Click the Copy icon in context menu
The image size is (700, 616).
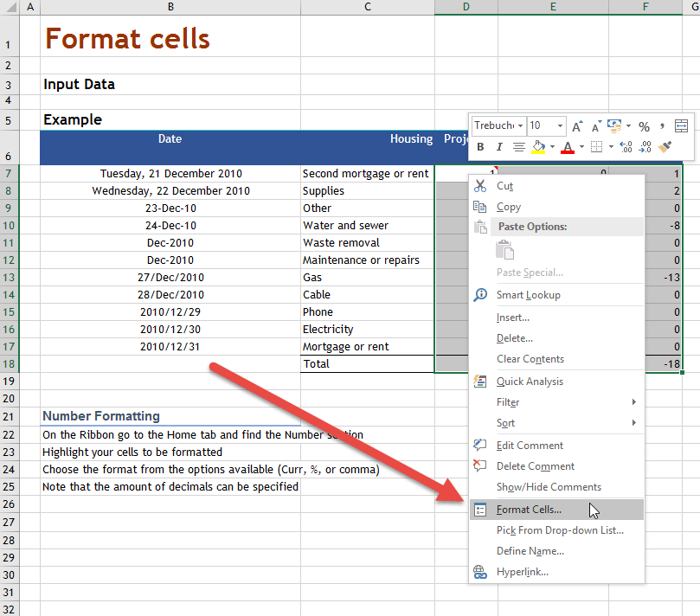[x=480, y=207]
